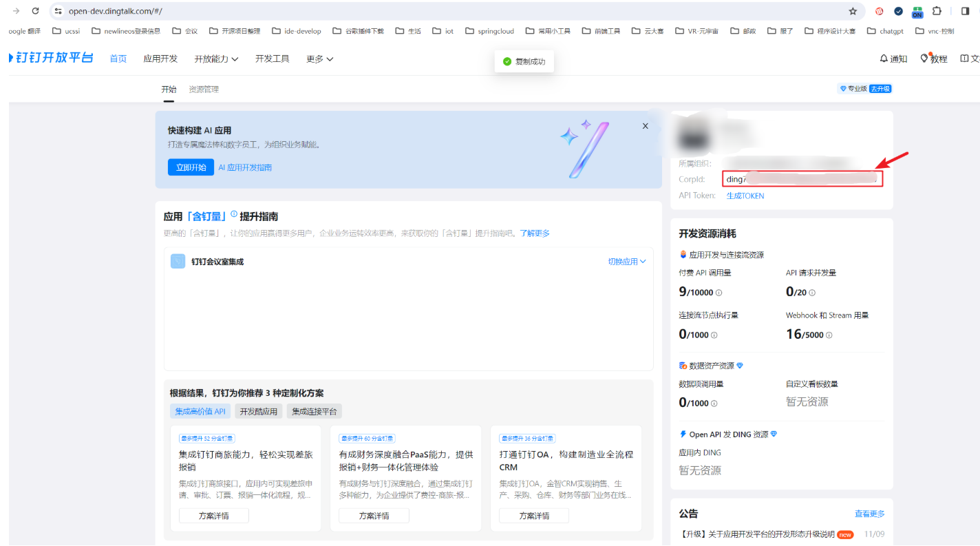Click 去升级 upgrade button
Viewport: 980px width, 546px height.
[880, 89]
